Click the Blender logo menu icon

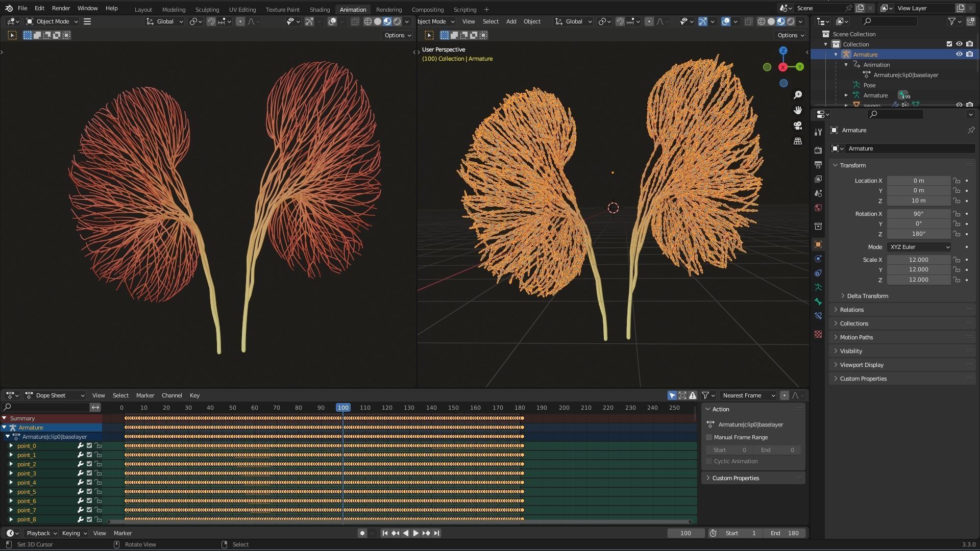pyautogui.click(x=9, y=8)
